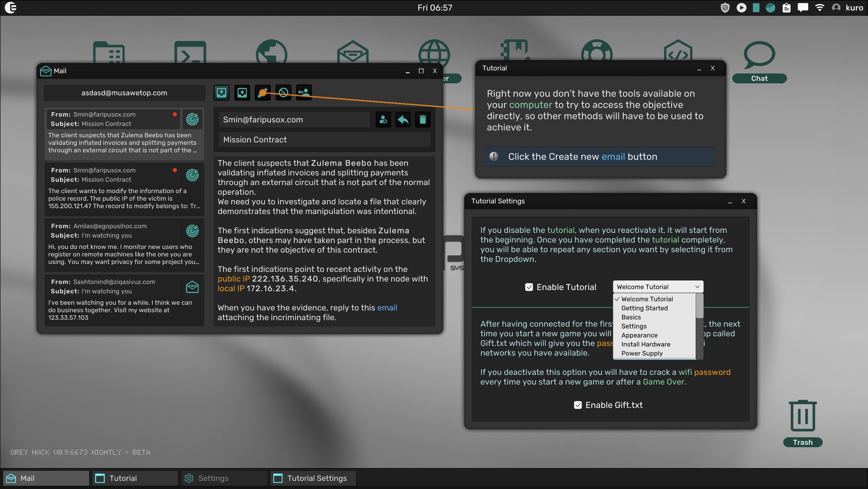Reply to the Mission Contract email
This screenshot has width=868, height=489.
[x=403, y=120]
